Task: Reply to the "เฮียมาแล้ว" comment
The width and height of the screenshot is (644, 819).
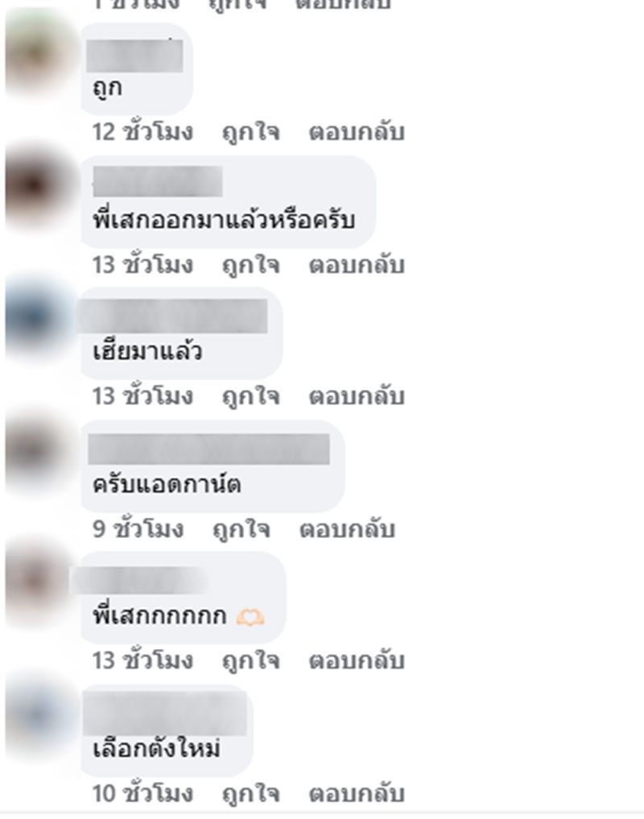Action: pyautogui.click(x=357, y=396)
